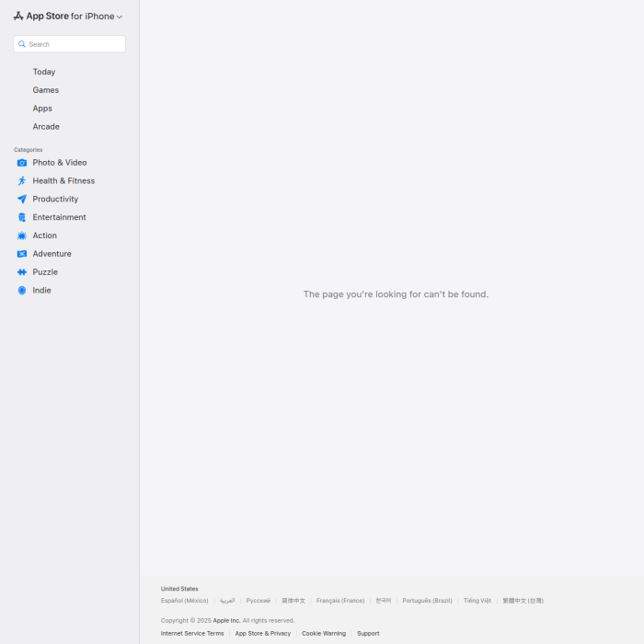Open the App Store & Privacy link
The image size is (644, 644).
(262, 633)
